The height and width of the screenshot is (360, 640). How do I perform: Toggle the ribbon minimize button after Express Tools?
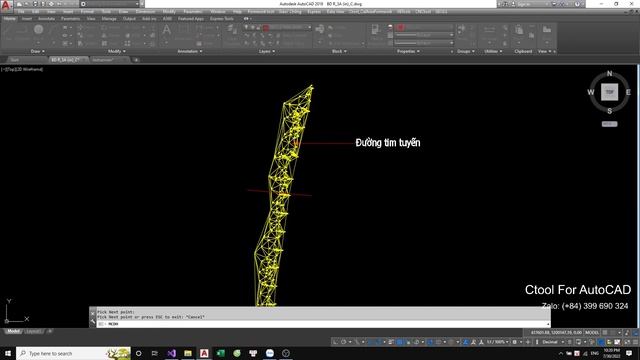coord(246,18)
